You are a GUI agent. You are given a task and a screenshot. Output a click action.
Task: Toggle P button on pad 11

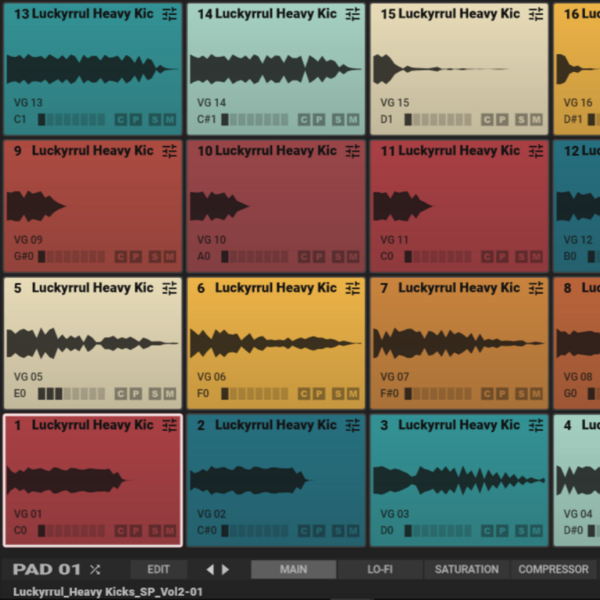click(x=502, y=256)
